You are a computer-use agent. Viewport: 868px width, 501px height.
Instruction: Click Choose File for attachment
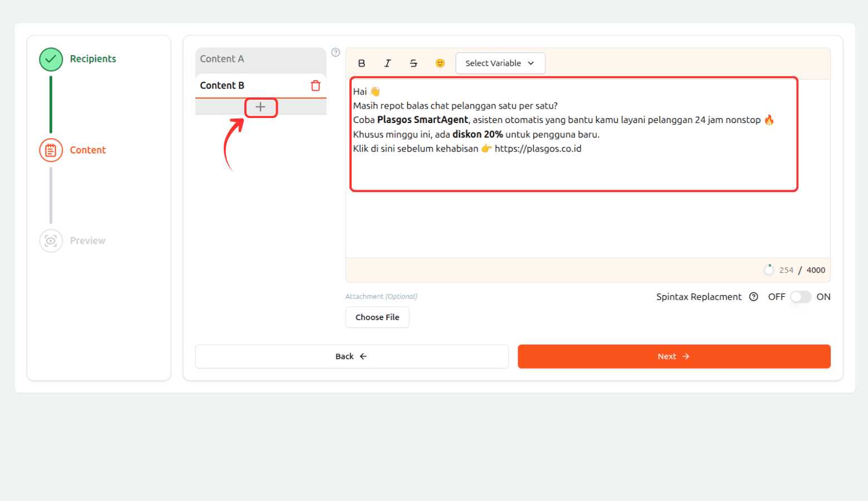coord(377,317)
